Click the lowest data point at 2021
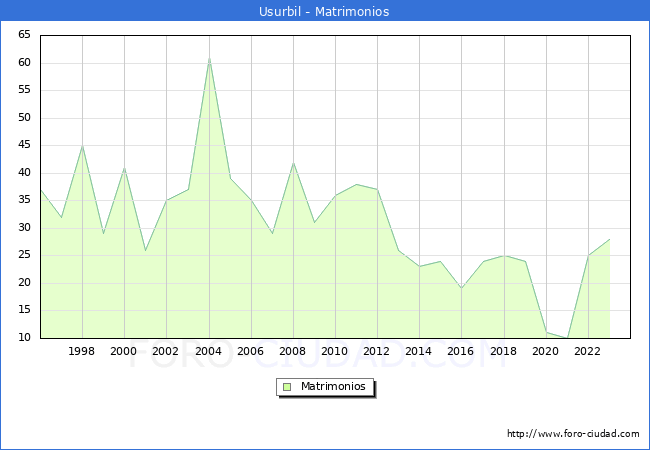The image size is (650, 450). (567, 337)
